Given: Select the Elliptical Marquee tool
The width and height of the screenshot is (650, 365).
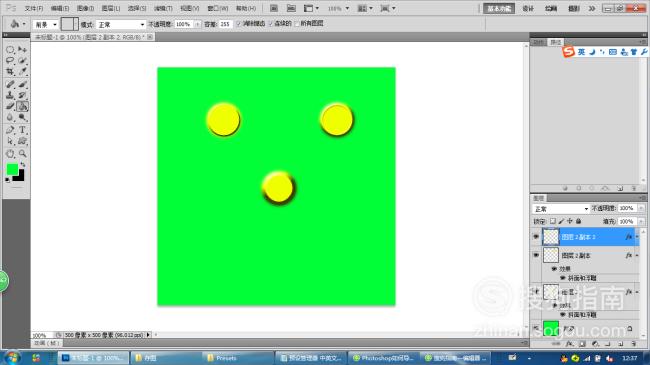Looking at the screenshot, I should [x=10, y=50].
